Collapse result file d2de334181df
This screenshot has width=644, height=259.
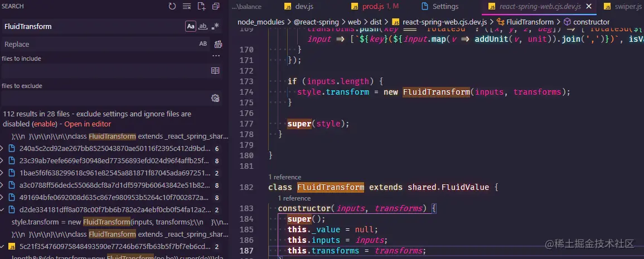pos(2,210)
